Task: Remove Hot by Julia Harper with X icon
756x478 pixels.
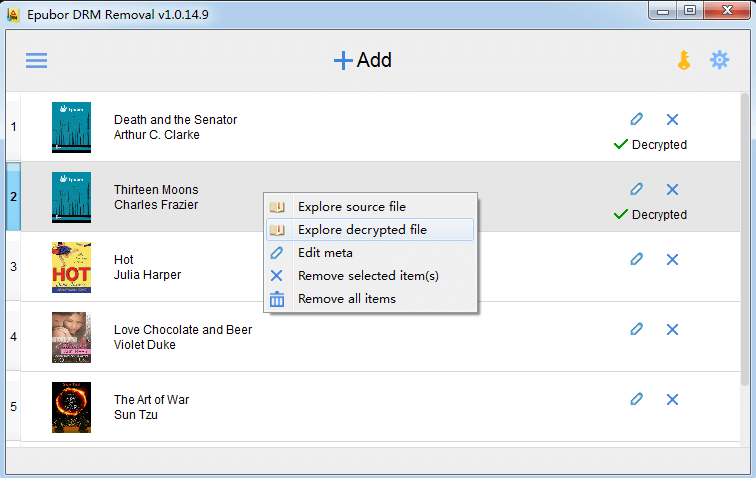Action: pyautogui.click(x=672, y=259)
